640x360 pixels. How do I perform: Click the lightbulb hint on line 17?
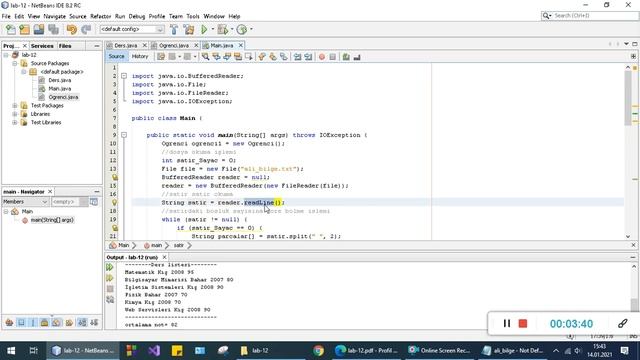pos(115,202)
